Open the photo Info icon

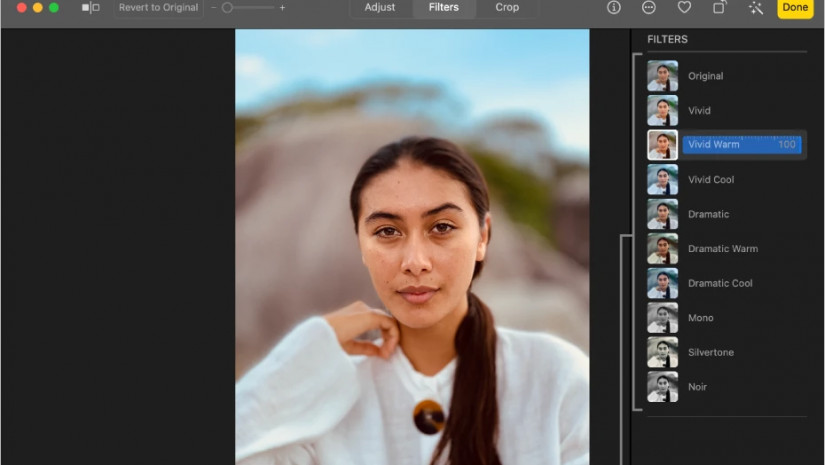pos(613,7)
